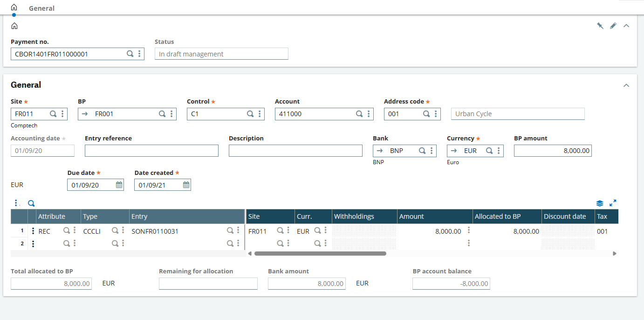Collapse the General section
Screen dimensions: 644x320
(626, 85)
